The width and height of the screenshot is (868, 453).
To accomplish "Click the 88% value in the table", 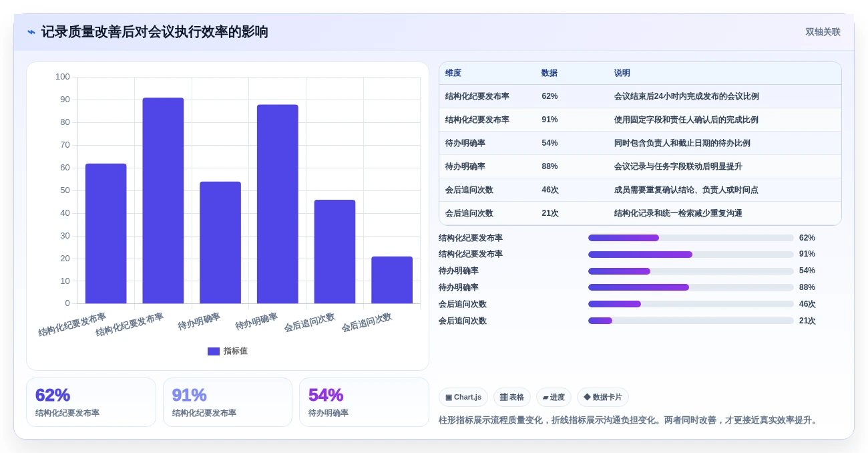I will [x=550, y=166].
